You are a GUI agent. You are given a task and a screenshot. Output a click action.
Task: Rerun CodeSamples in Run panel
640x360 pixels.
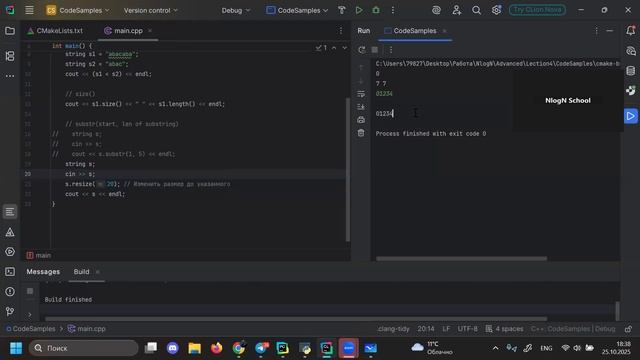(362, 50)
